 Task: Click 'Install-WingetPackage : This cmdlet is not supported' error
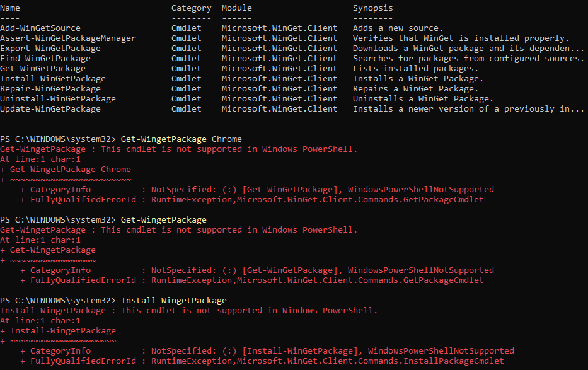click(188, 311)
